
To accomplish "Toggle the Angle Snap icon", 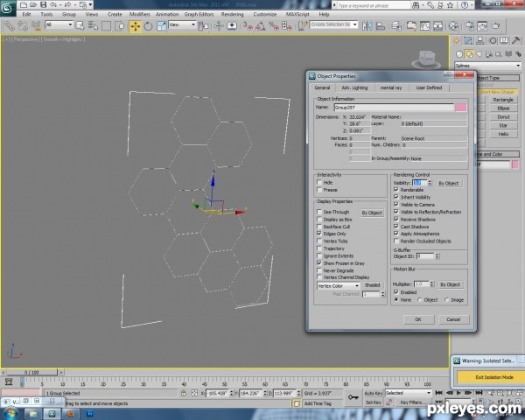I will [x=261, y=25].
